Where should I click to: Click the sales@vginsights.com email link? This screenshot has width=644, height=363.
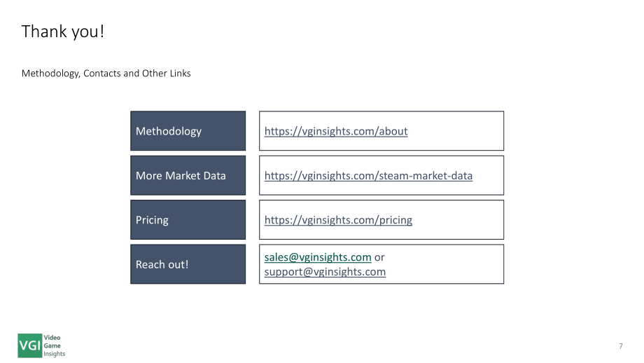coord(318,257)
